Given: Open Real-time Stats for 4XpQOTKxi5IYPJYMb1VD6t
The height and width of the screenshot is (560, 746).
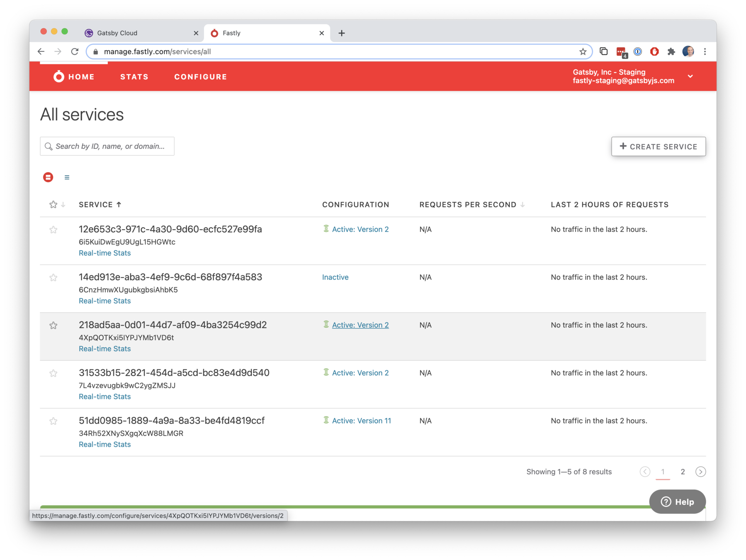Looking at the screenshot, I should pyautogui.click(x=104, y=349).
